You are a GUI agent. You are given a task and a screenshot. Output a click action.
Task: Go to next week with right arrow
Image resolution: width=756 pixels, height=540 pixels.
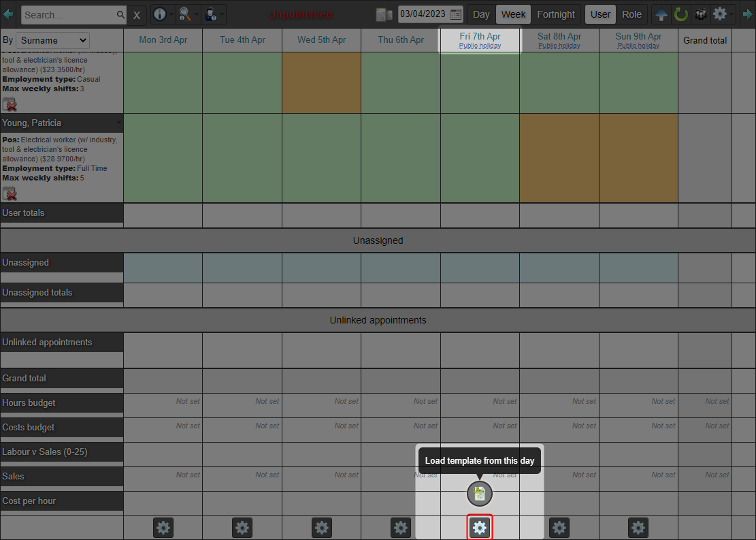pos(748,14)
